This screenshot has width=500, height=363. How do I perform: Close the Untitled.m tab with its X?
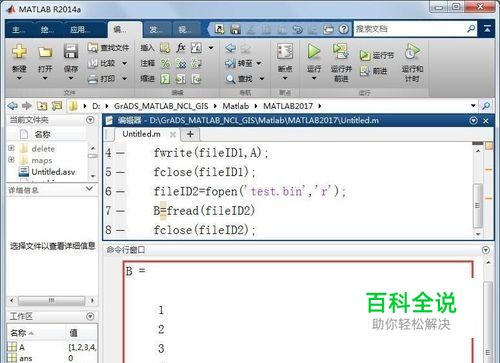(173, 135)
